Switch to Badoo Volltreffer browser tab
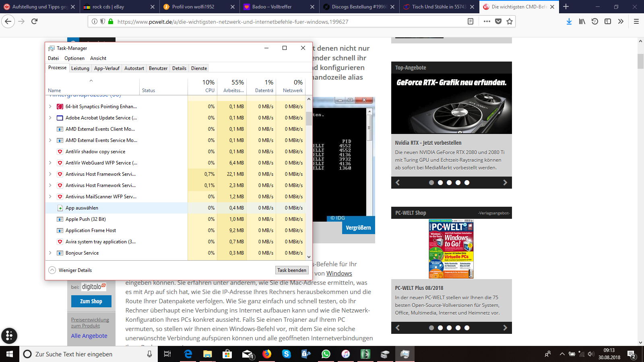The image size is (644, 362). click(x=279, y=7)
